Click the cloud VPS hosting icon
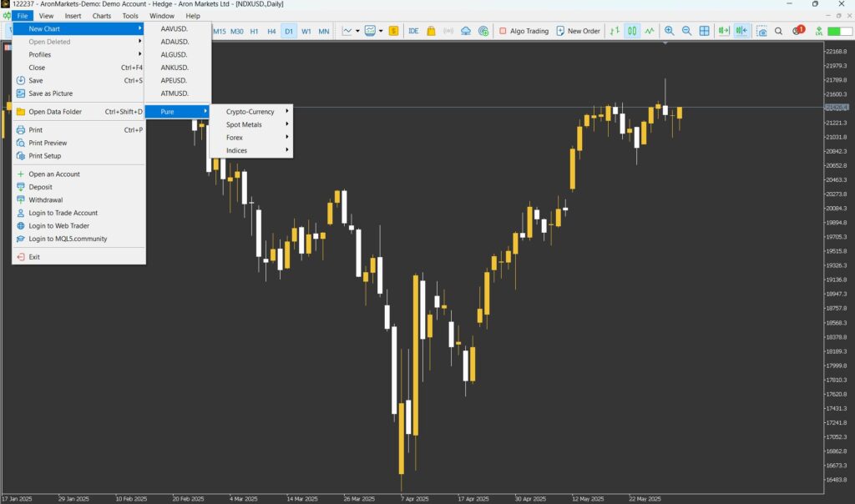This screenshot has width=855, height=504. click(466, 31)
